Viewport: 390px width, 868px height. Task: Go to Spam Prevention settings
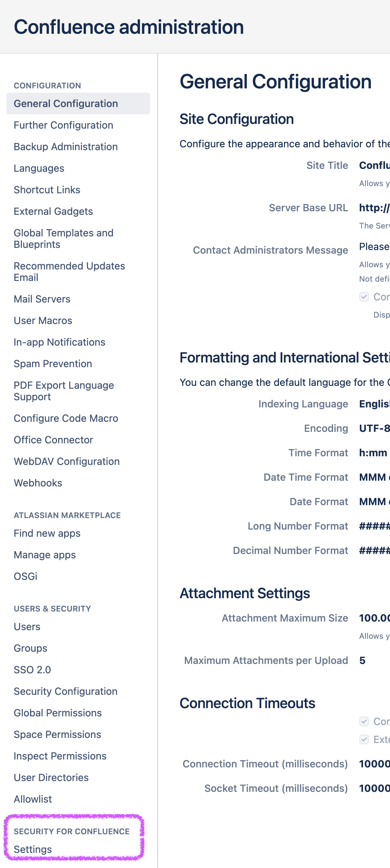[x=52, y=364]
